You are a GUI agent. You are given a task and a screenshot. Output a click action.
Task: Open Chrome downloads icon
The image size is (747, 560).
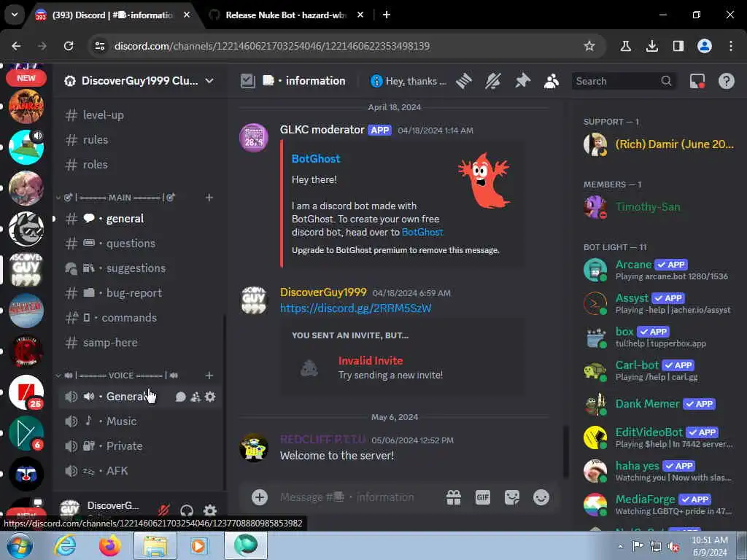(651, 46)
